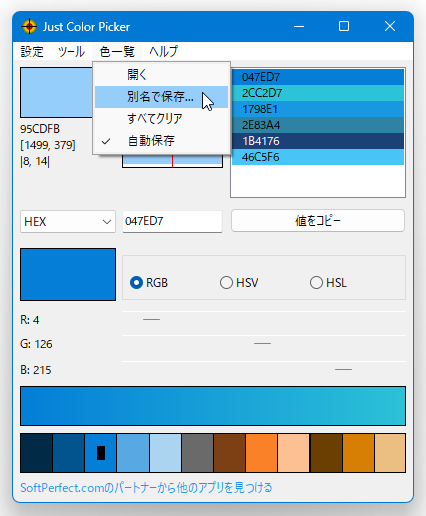Pick the pale blue palette swatch
Image resolution: width=426 pixels, height=516 pixels.
[x=165, y=453]
